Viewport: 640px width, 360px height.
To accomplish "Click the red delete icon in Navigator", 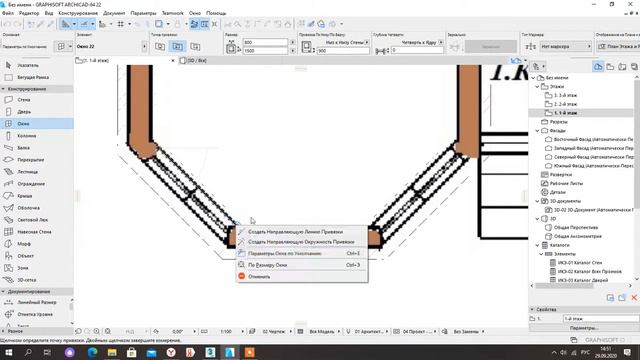I will click(x=634, y=298).
